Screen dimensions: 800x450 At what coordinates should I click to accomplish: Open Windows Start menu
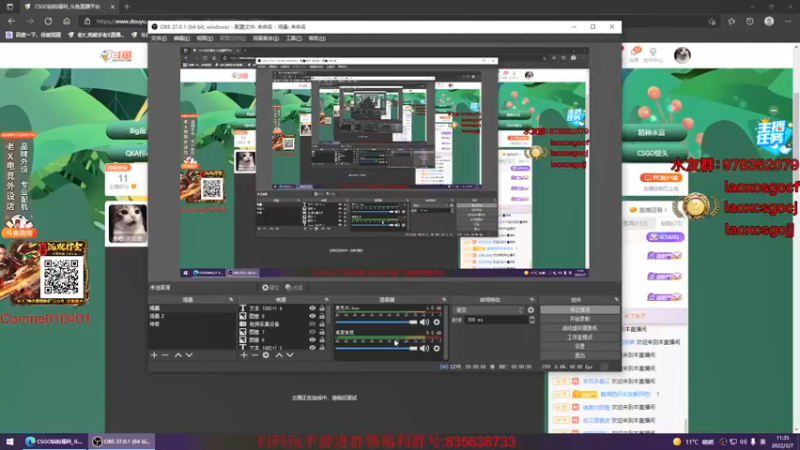click(10, 441)
